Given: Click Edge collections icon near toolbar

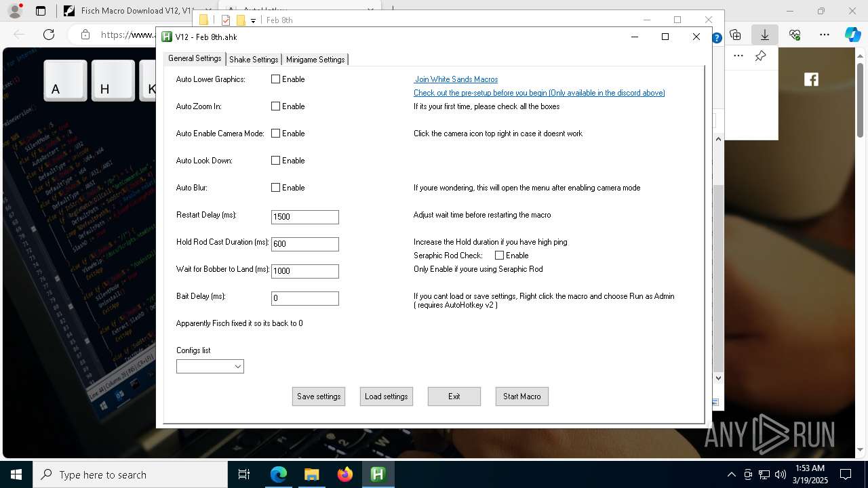Looking at the screenshot, I should click(x=736, y=35).
